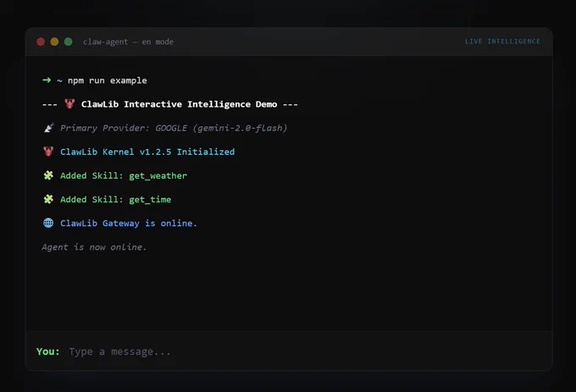Click 'Agent is now online.' status text
The height and width of the screenshot is (392, 576).
(94, 247)
